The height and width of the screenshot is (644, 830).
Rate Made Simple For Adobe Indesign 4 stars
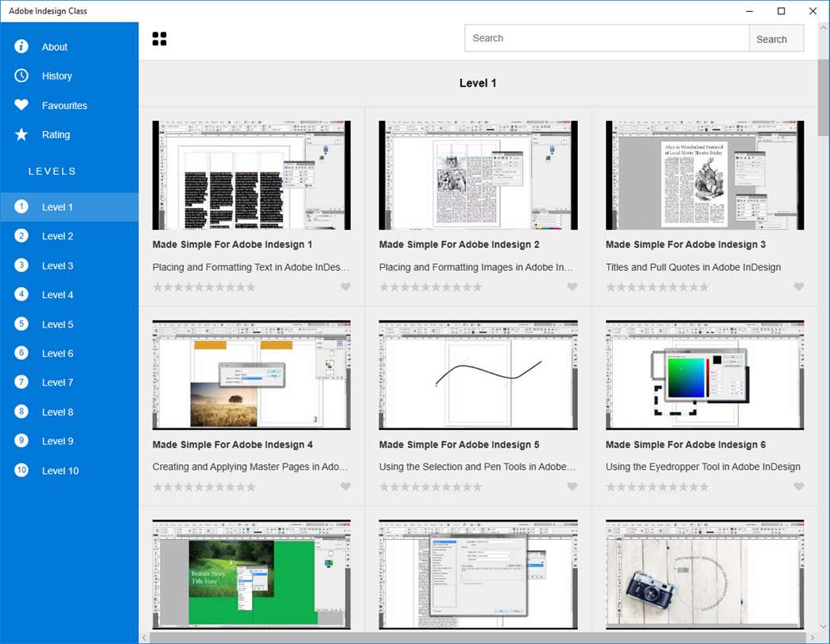coord(204,487)
